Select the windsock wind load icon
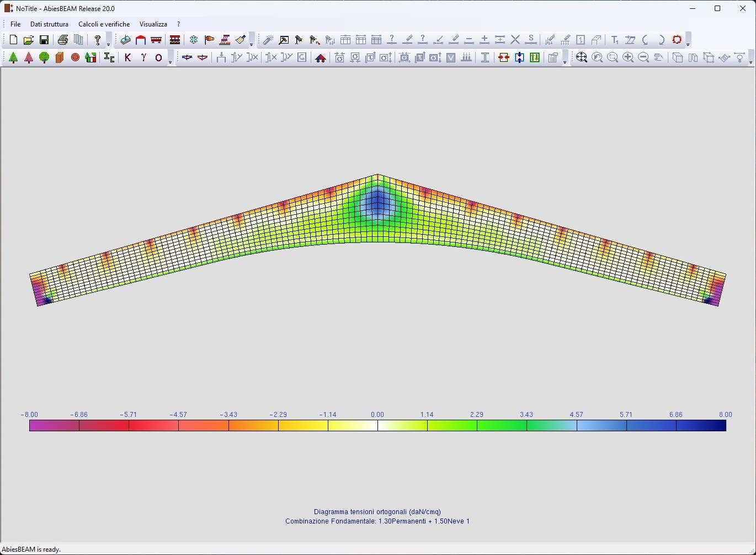 pos(209,40)
